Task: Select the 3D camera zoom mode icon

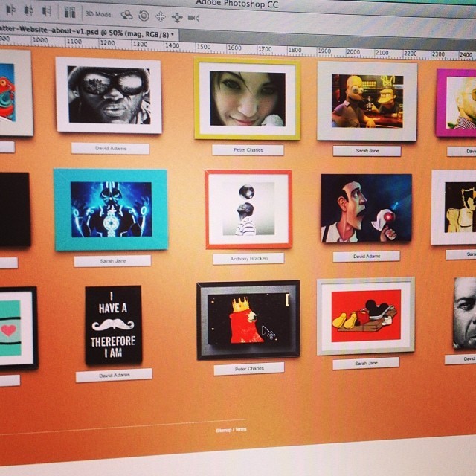Action: click(x=193, y=18)
